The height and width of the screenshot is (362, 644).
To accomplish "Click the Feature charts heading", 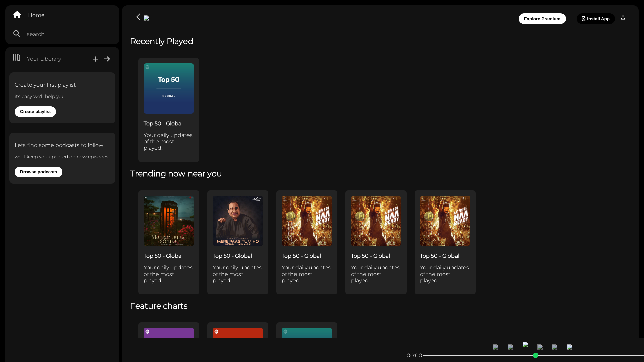I will pyautogui.click(x=159, y=306).
